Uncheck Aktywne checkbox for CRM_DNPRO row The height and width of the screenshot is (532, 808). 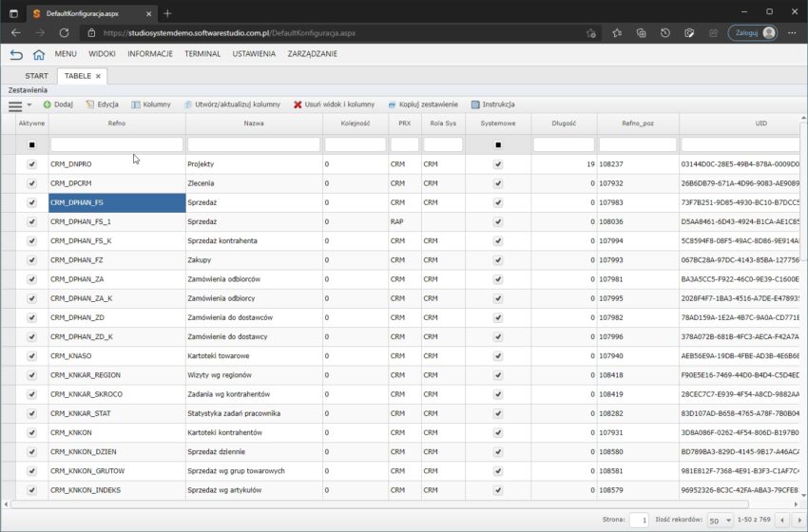pyautogui.click(x=31, y=163)
